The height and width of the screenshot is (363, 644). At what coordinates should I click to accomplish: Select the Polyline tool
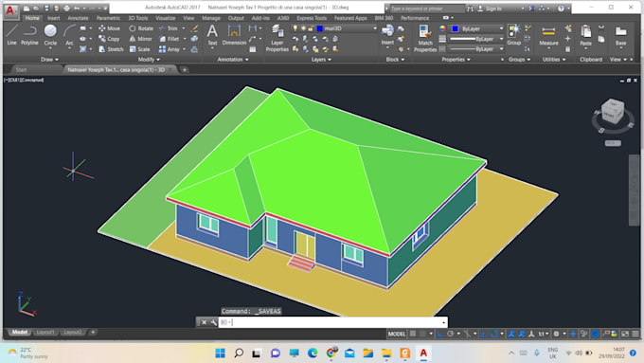point(29,34)
